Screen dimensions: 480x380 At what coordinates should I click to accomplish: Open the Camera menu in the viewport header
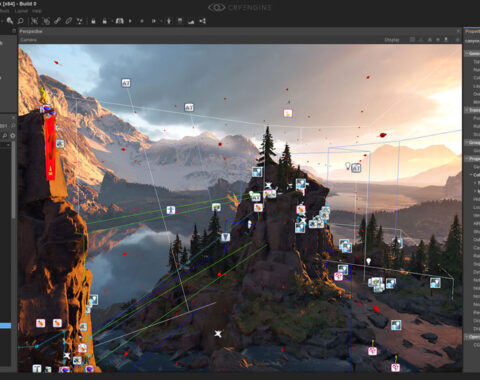pyautogui.click(x=28, y=40)
